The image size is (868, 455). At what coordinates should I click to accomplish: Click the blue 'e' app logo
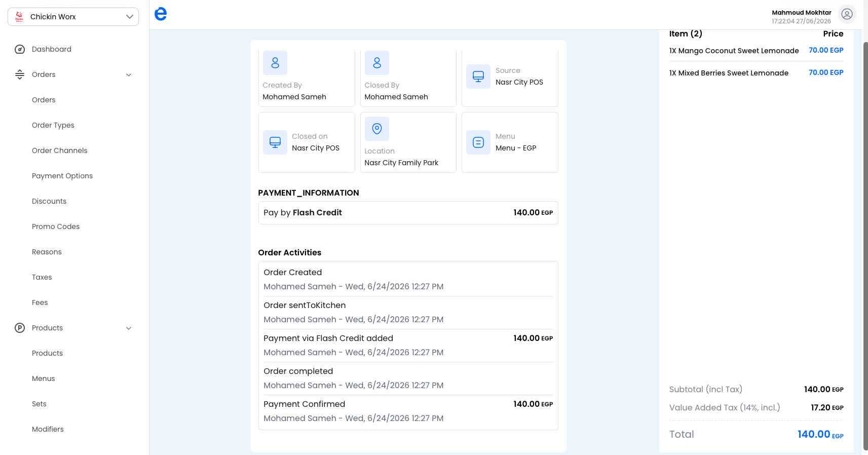click(x=161, y=14)
